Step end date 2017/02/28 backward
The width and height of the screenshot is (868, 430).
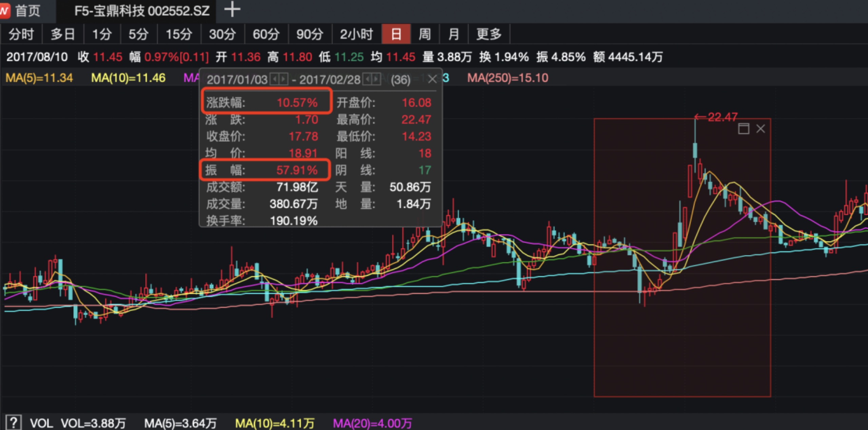point(367,80)
